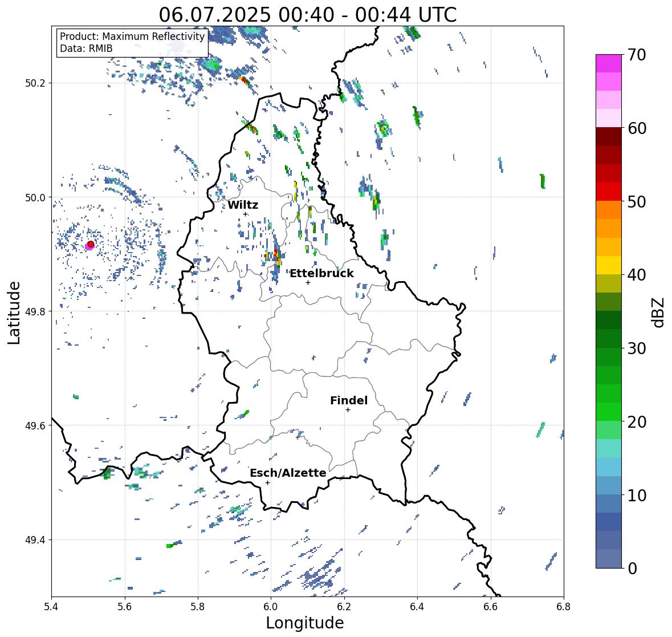Click the 'Product: Maximum Reflectivity' label
The height and width of the screenshot is (637, 672).
(132, 36)
